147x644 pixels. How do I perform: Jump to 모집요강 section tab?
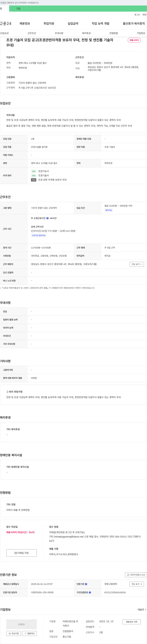(x=4, y=33)
